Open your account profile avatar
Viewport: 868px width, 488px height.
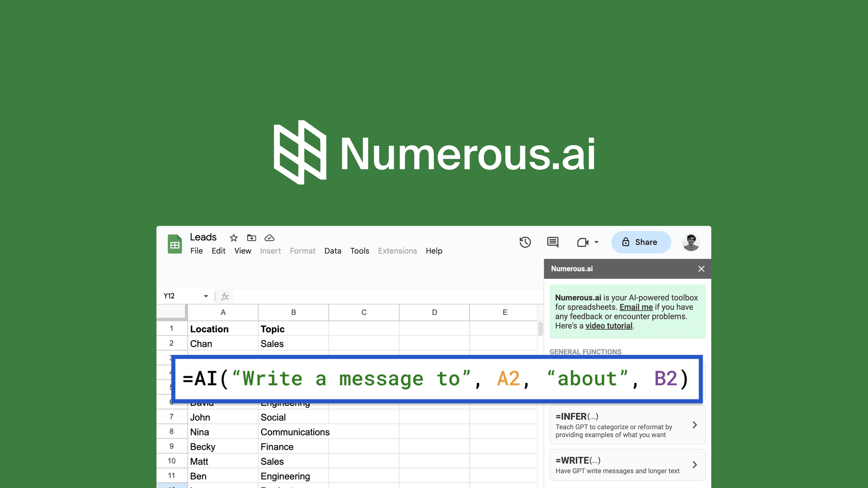(x=691, y=242)
